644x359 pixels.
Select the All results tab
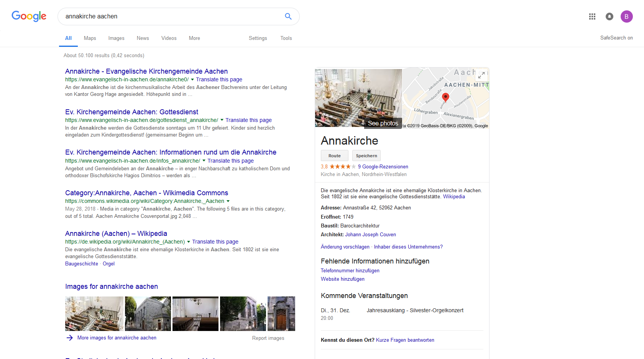tap(68, 38)
